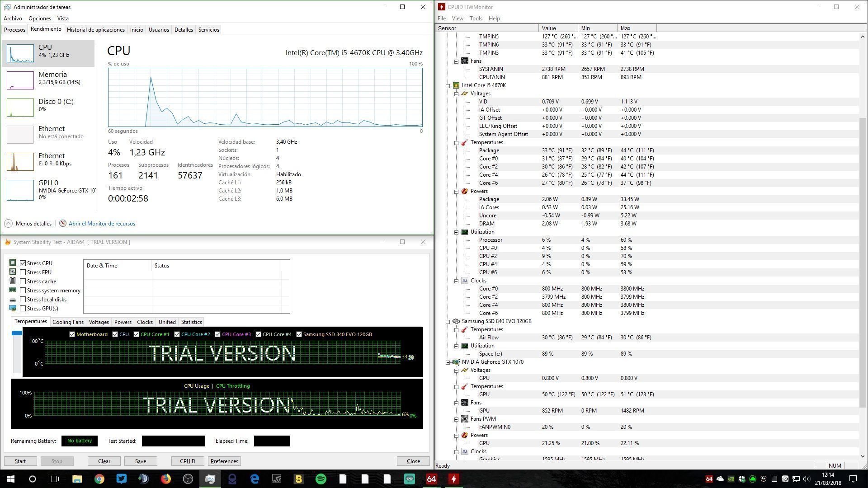Open Chrome from the taskbar
Viewport: 868px width, 488px height.
99,479
